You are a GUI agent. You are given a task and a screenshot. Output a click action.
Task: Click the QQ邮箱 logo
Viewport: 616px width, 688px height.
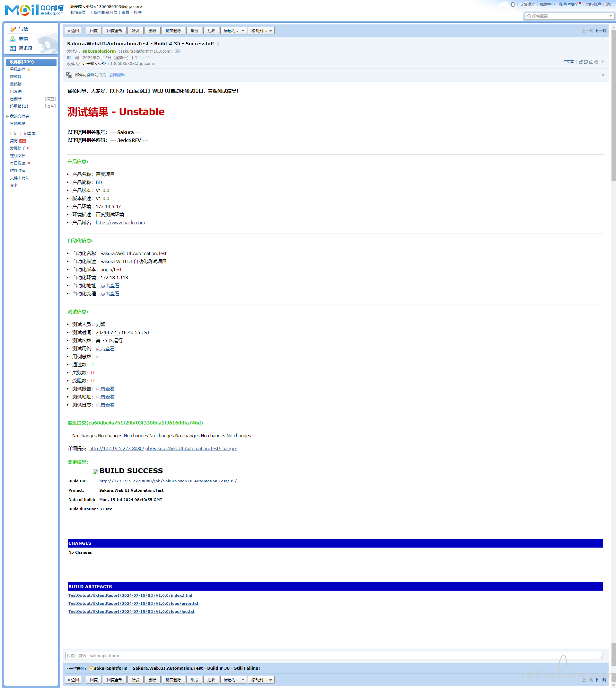click(x=34, y=10)
